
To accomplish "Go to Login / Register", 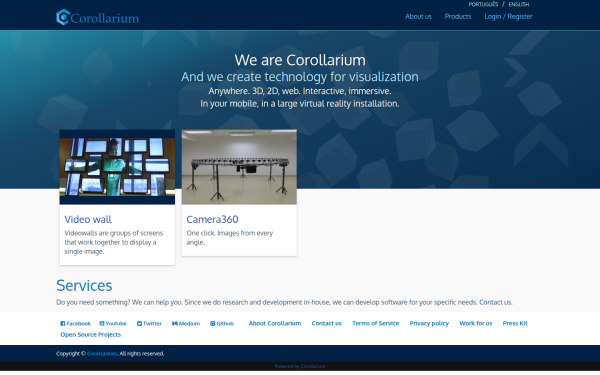I will pyautogui.click(x=508, y=16).
